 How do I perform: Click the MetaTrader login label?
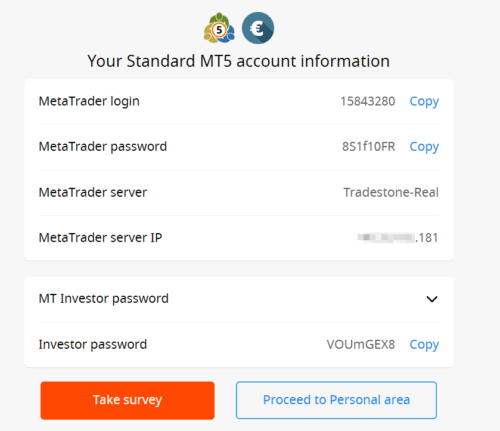point(89,101)
